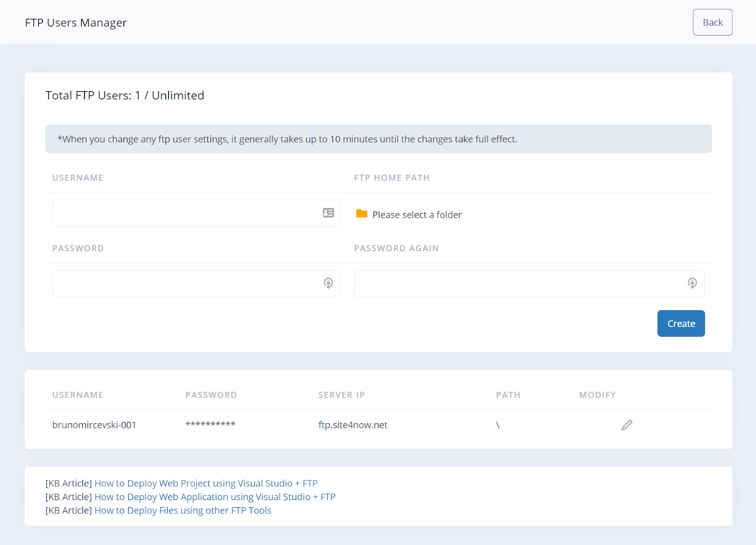This screenshot has height=545, width=756.
Task: Click the PATH column header
Action: [x=508, y=395]
